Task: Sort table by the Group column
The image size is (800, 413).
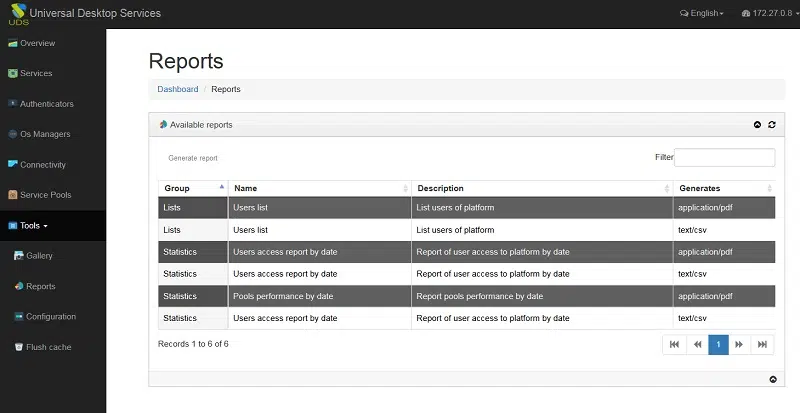Action: (x=193, y=188)
